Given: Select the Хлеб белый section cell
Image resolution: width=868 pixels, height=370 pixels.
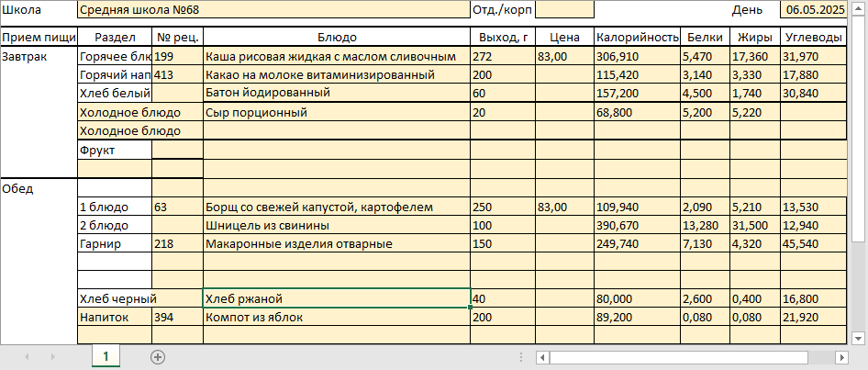Looking at the screenshot, I should tap(115, 93).
